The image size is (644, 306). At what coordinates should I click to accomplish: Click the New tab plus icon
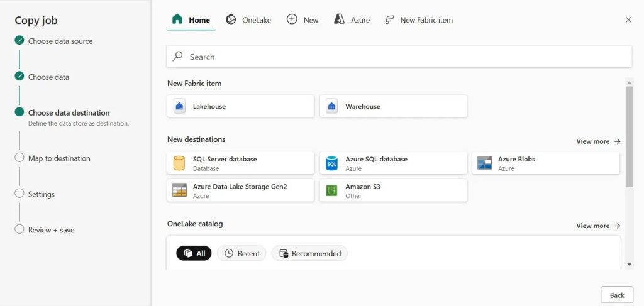click(292, 19)
